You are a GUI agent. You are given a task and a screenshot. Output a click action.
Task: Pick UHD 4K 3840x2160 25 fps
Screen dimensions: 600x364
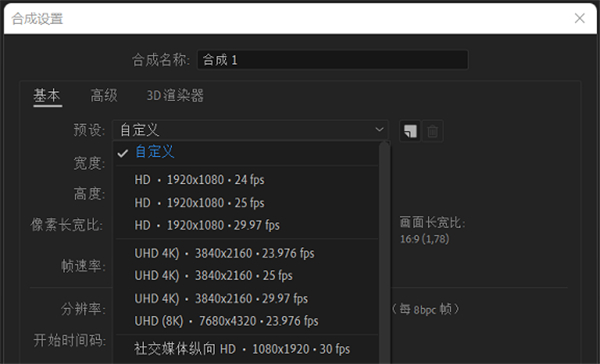pos(247,276)
